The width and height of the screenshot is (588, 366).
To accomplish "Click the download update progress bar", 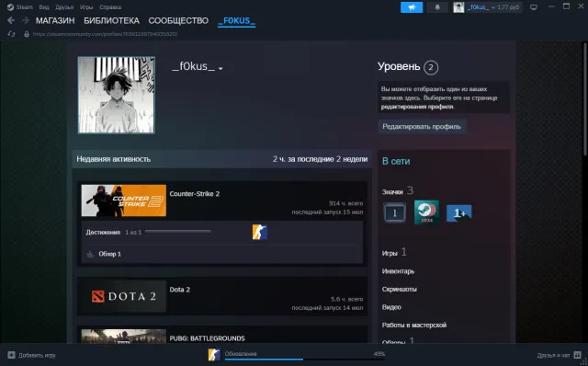I will (x=305, y=360).
